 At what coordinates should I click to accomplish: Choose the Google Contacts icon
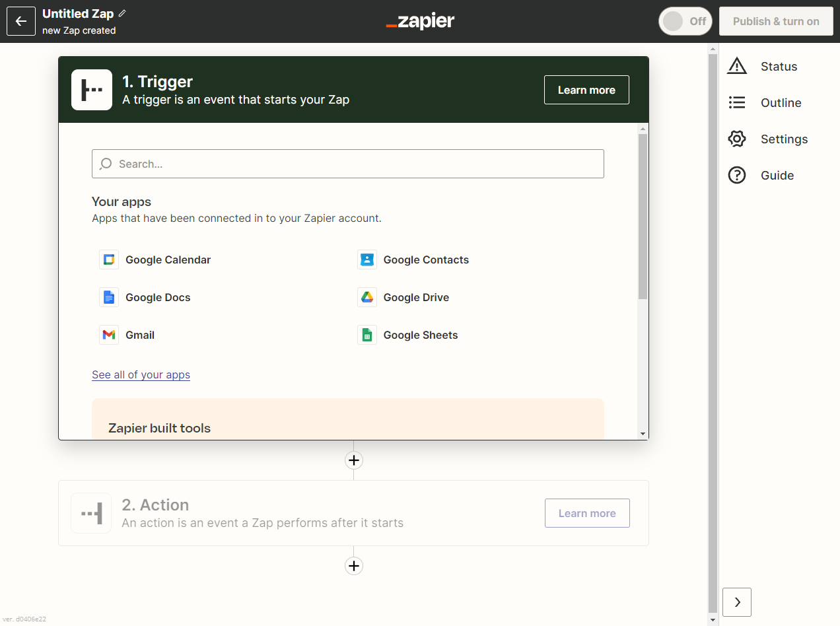[367, 260]
